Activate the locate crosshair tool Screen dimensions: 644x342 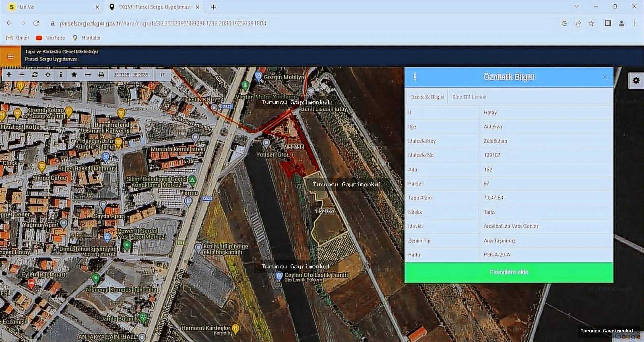(48, 75)
